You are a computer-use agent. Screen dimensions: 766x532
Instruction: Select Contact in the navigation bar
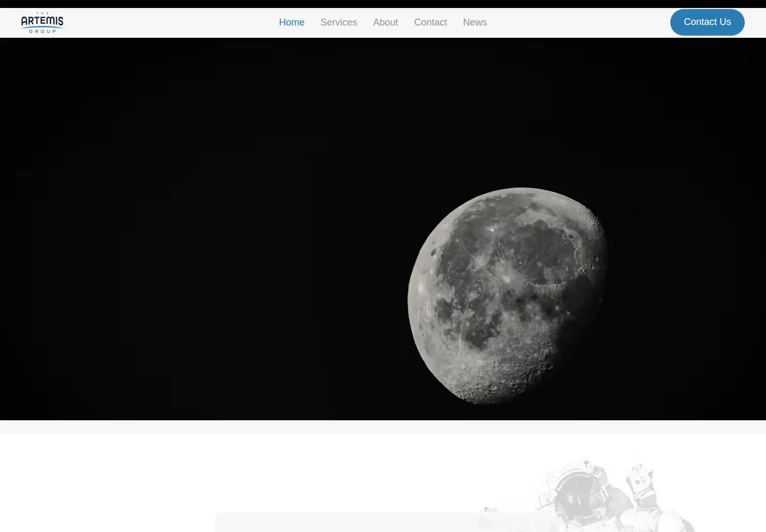point(430,22)
